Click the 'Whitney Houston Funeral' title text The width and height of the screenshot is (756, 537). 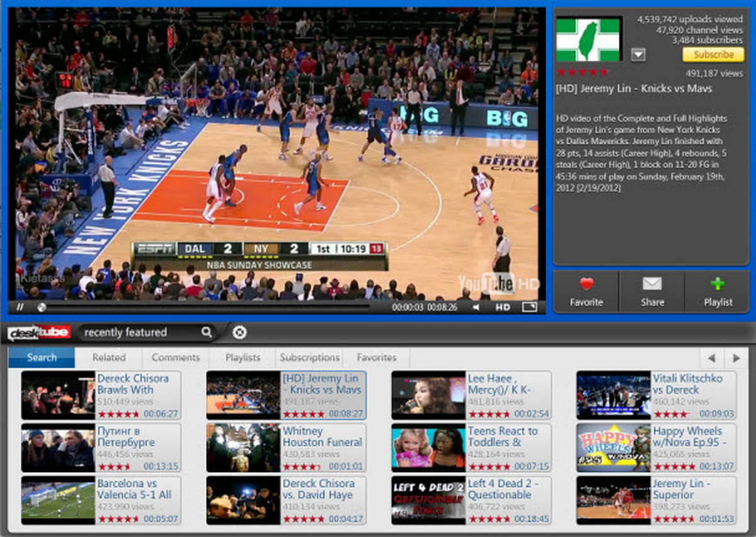point(322,437)
